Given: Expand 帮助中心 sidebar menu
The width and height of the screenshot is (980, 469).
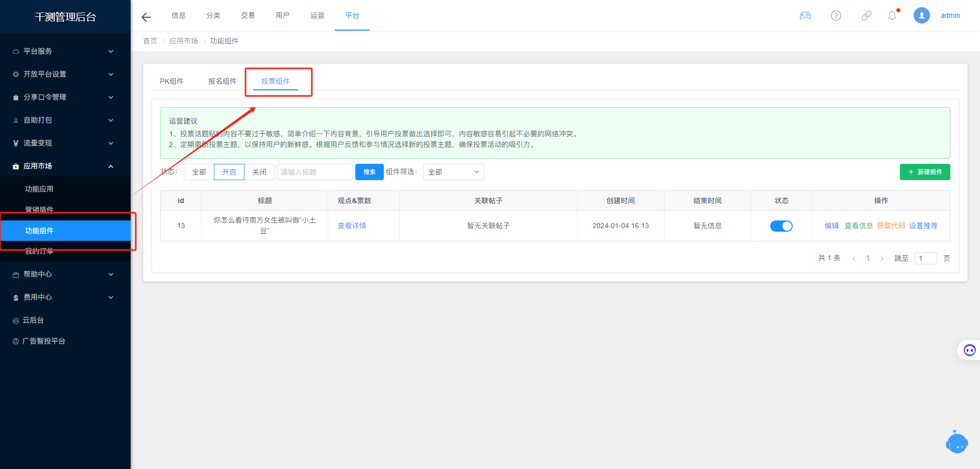Looking at the screenshot, I should 65,274.
